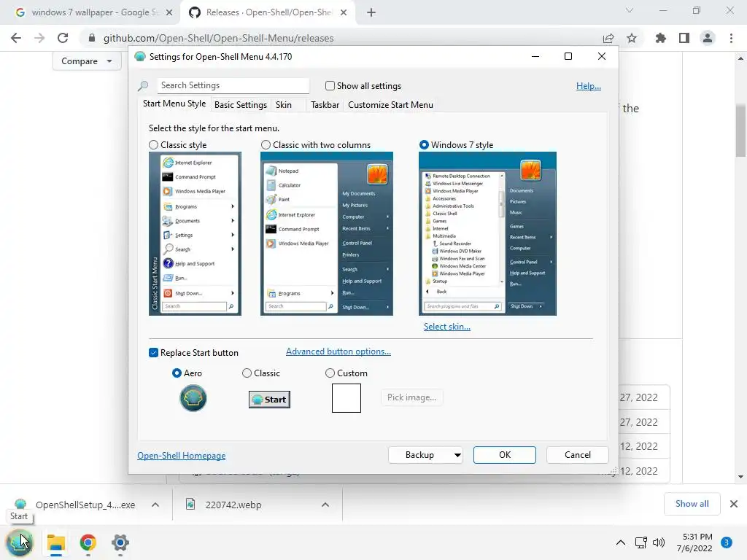Click the network icon in system tray
The image size is (747, 560).
pos(640,542)
